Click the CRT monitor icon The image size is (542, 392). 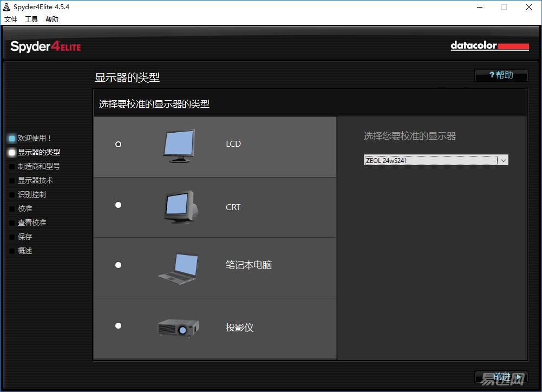[x=181, y=207]
